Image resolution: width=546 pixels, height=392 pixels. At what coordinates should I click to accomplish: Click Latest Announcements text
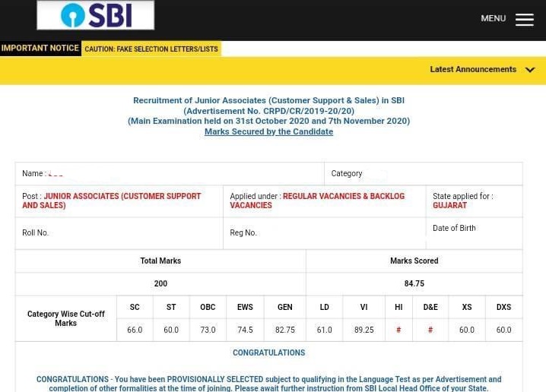[473, 69]
